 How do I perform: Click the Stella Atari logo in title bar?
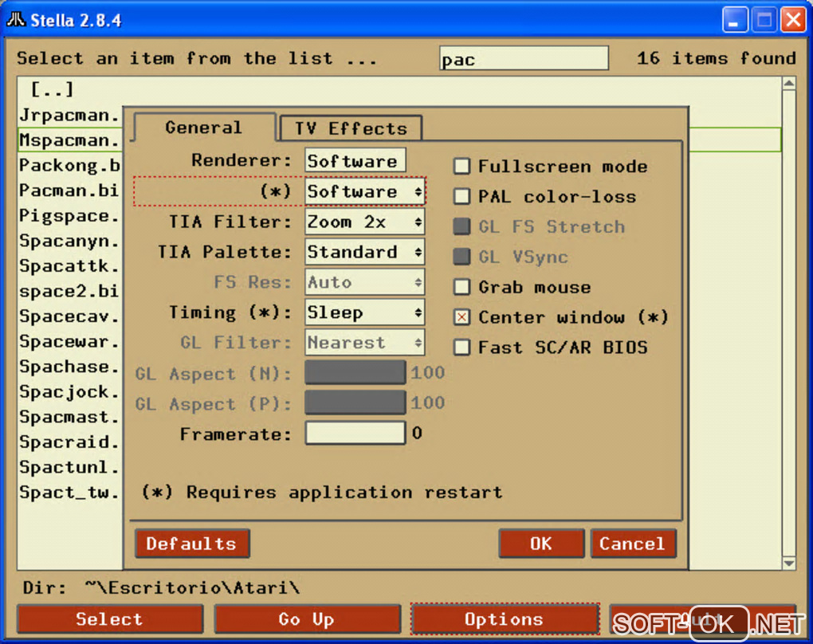[x=16, y=20]
